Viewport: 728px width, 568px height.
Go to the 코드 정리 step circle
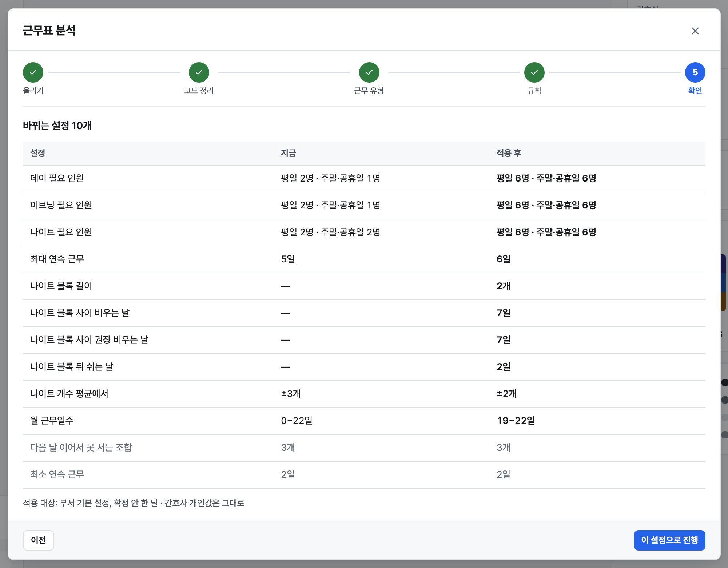pos(199,72)
